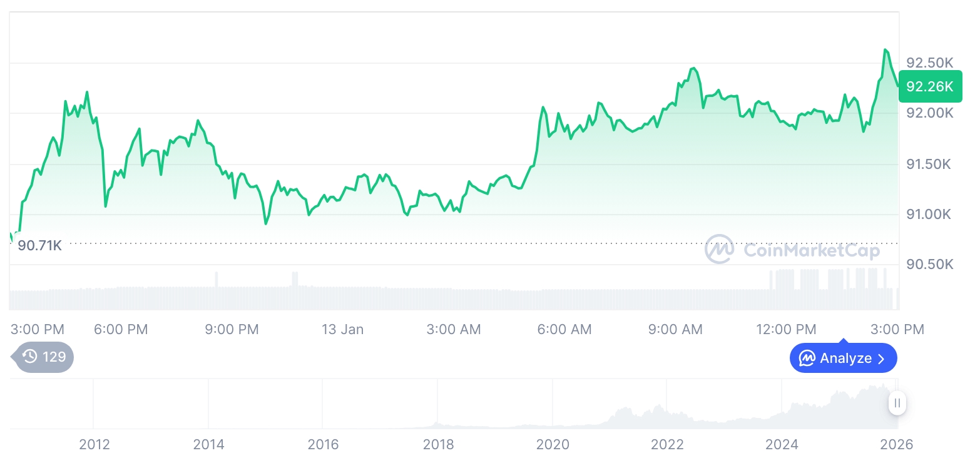The height and width of the screenshot is (458, 980).
Task: Click the 9:00 AM time axis label
Action: [675, 329]
